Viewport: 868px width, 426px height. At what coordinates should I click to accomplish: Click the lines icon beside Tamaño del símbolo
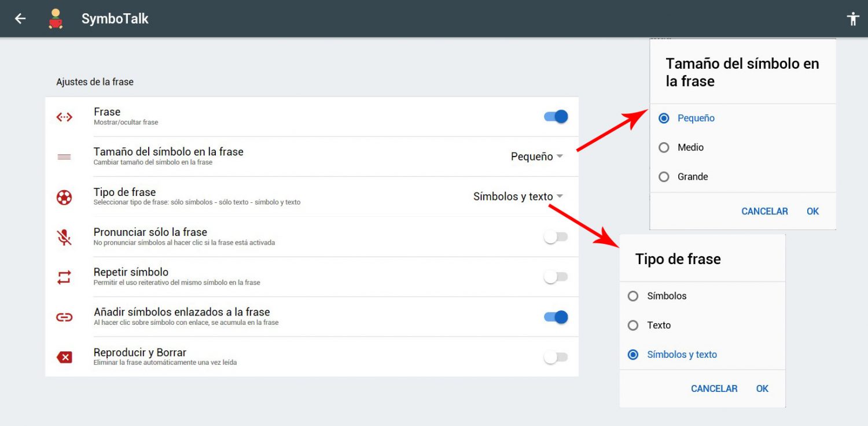[x=64, y=156]
